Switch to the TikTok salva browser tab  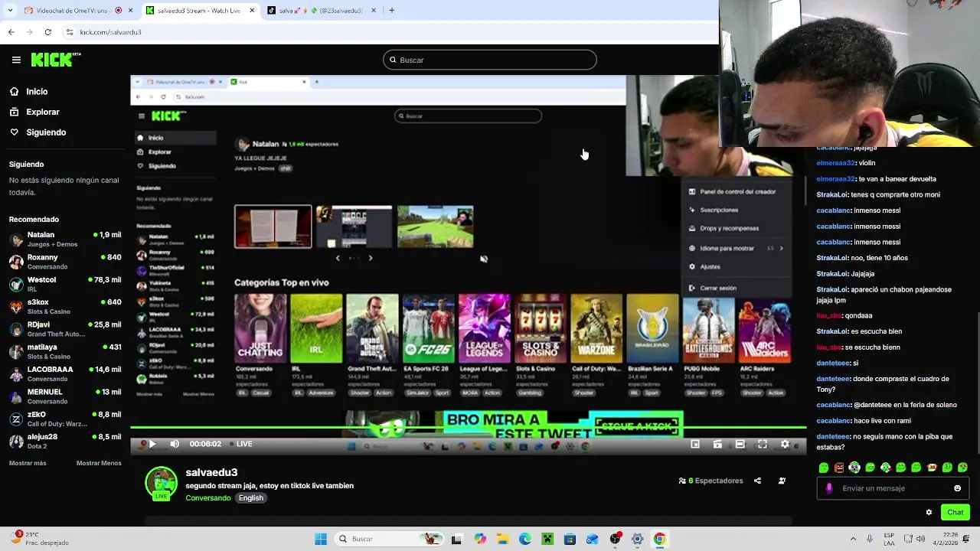tap(322, 11)
